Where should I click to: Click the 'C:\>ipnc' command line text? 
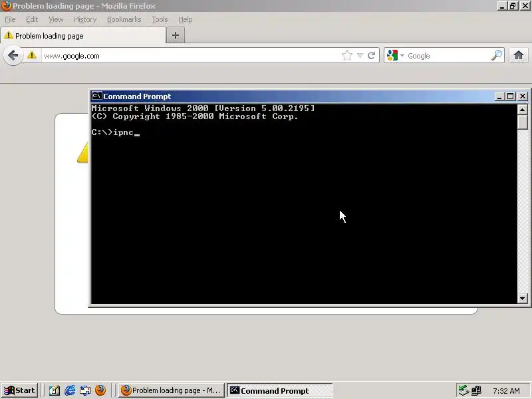pos(112,132)
